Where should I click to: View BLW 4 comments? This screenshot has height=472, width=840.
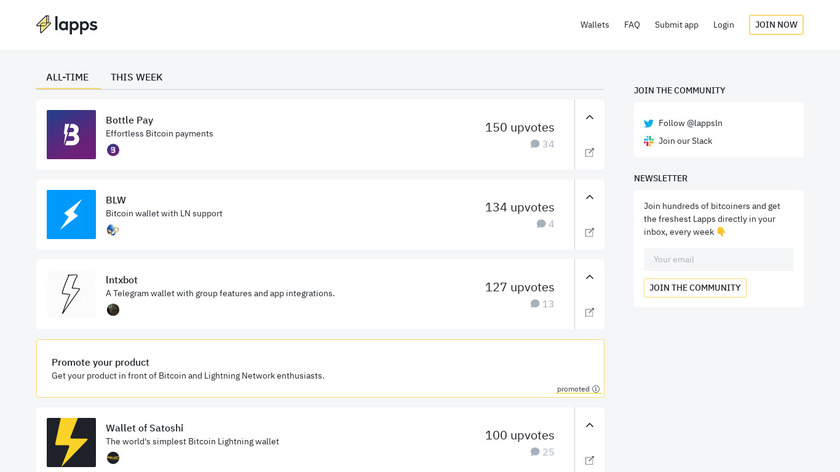[x=545, y=224]
